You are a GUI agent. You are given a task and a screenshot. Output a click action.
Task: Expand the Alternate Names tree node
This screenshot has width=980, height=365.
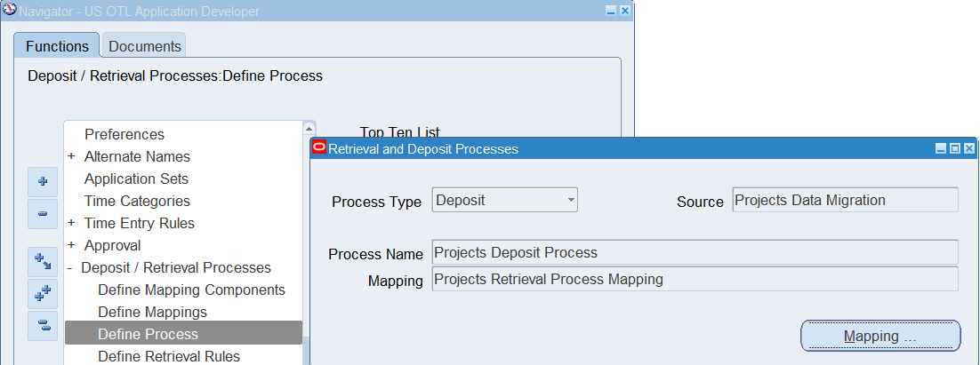coord(71,156)
